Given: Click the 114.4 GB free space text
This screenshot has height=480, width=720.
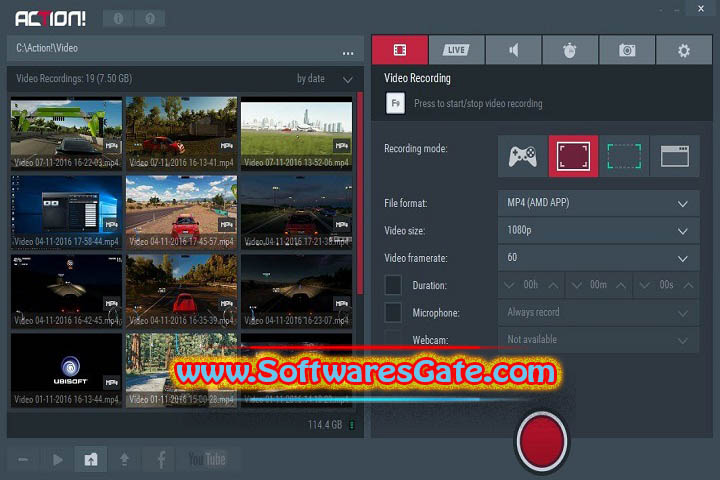Looking at the screenshot, I should (325, 425).
